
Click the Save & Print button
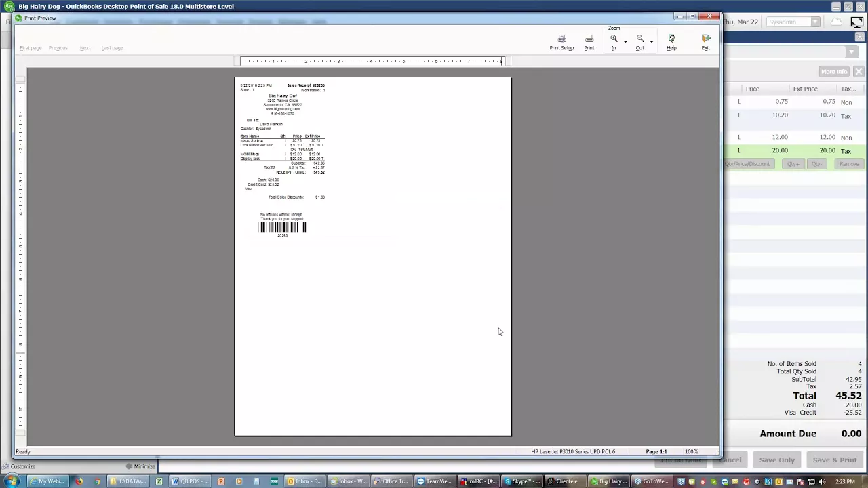(x=834, y=460)
